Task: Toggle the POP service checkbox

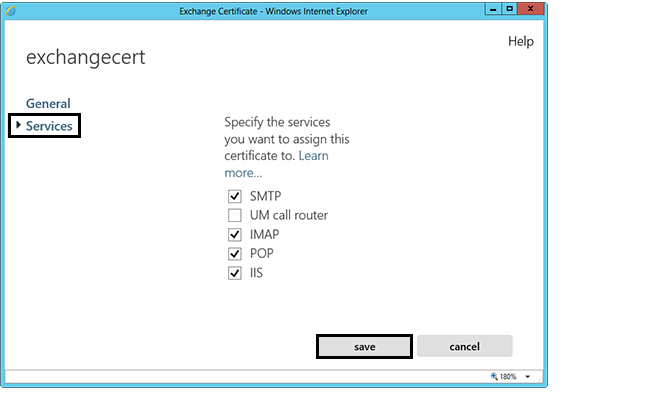Action: click(235, 254)
